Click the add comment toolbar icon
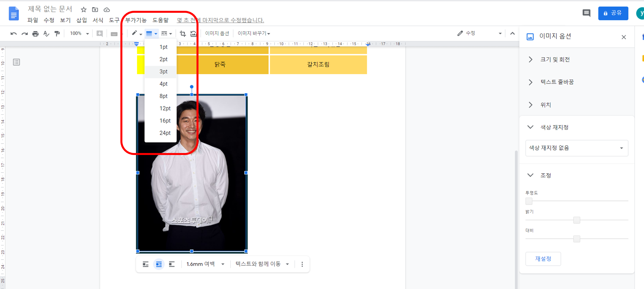Screen dimensions: 644x289 [x=100, y=33]
